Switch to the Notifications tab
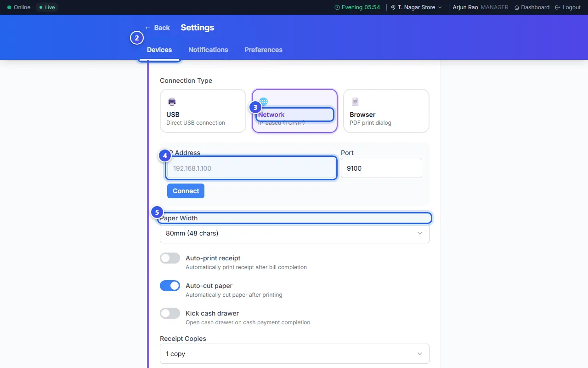The image size is (588, 368). tap(208, 50)
